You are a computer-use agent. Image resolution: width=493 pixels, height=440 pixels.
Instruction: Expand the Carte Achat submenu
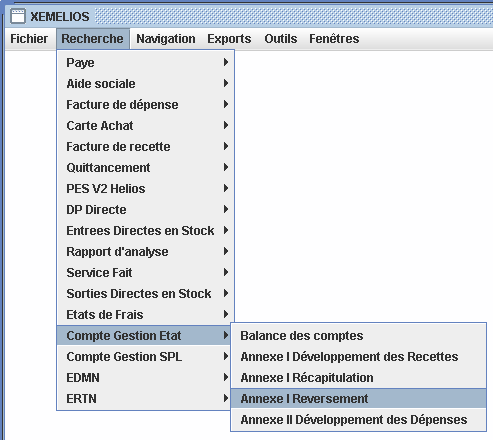145,126
